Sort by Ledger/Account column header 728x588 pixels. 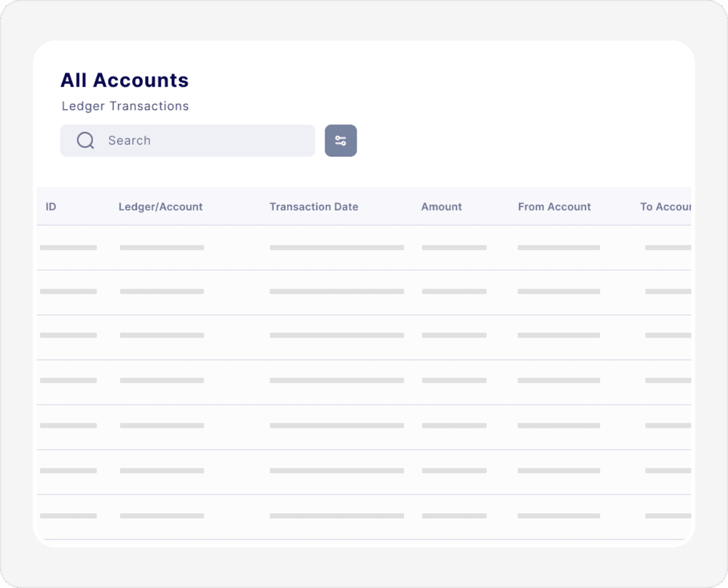(x=161, y=207)
